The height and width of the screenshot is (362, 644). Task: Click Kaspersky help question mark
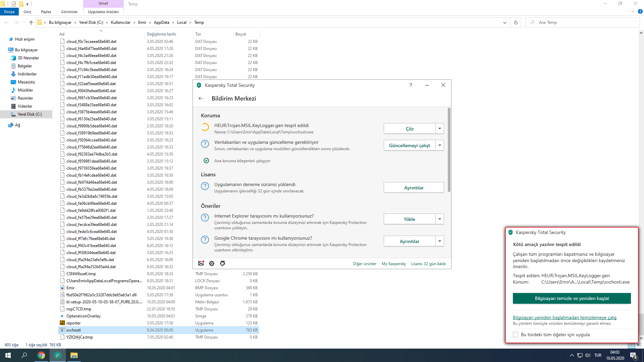coord(411,85)
